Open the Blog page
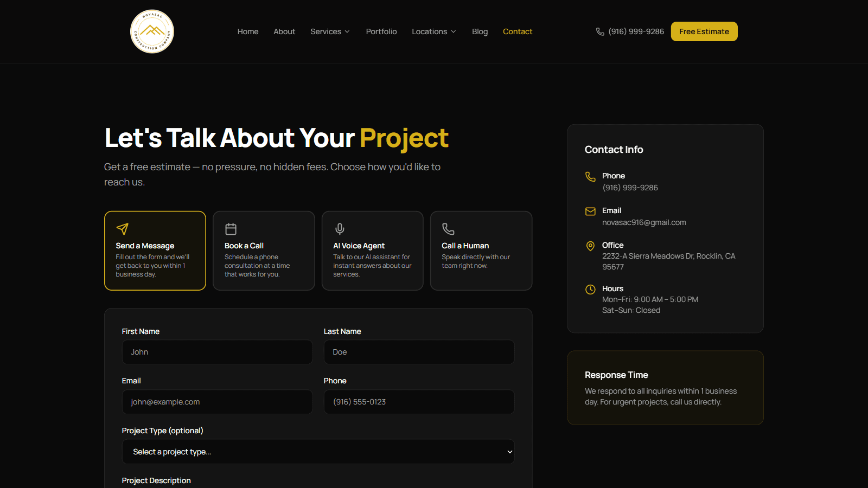 pos(480,31)
